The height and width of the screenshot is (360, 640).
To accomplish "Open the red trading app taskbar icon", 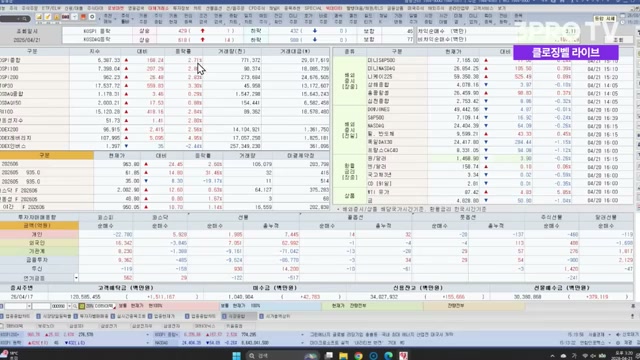I will point(403,356).
